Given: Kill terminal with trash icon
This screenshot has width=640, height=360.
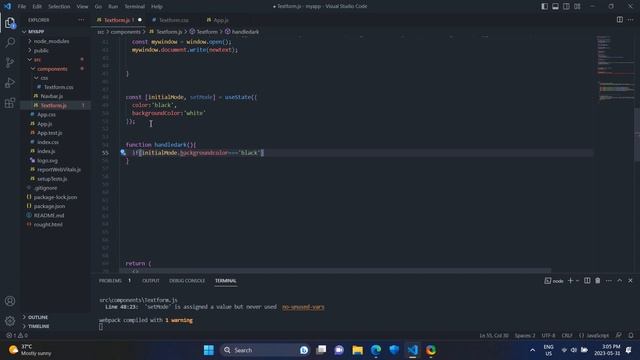Looking at the screenshot, I should pos(598,281).
